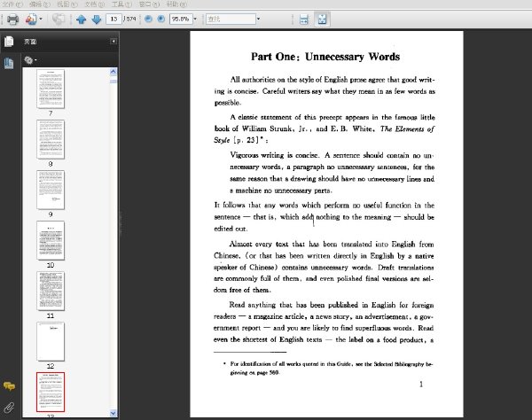Image resolution: width=532 pixels, height=420 pixels.
Task: Open the find options dropdown arrow
Action: (x=259, y=19)
